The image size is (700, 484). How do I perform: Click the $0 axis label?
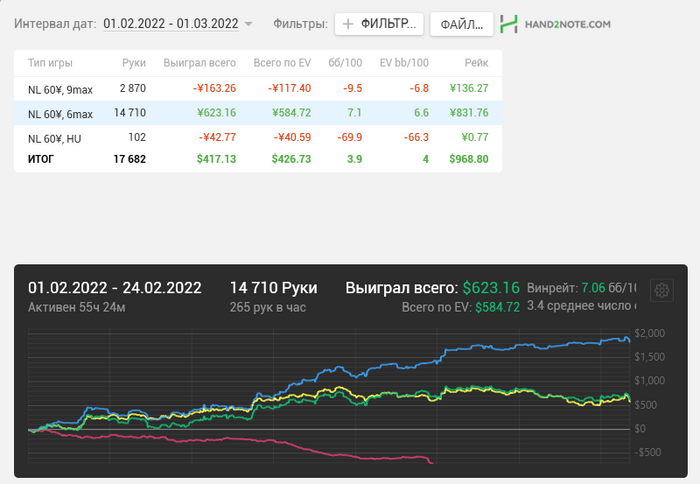pyautogui.click(x=640, y=429)
